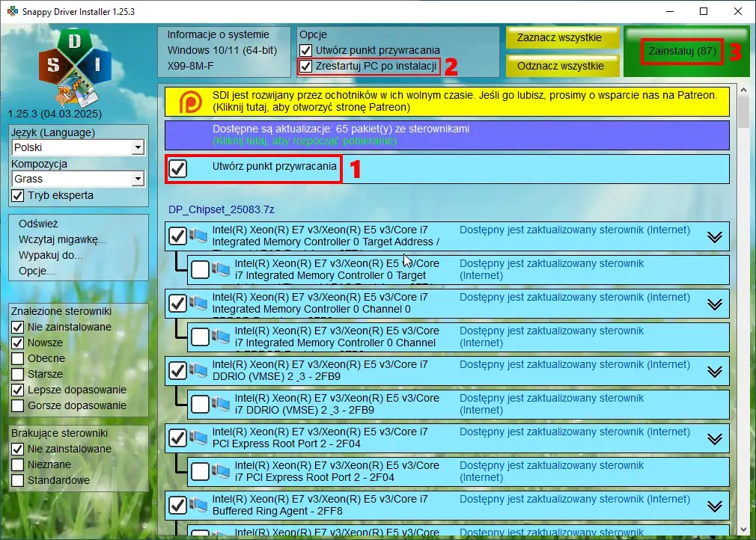Toggle Nie zainstalowane under Znalezione sterowniki
This screenshot has height=540, width=756.
pos(17,327)
